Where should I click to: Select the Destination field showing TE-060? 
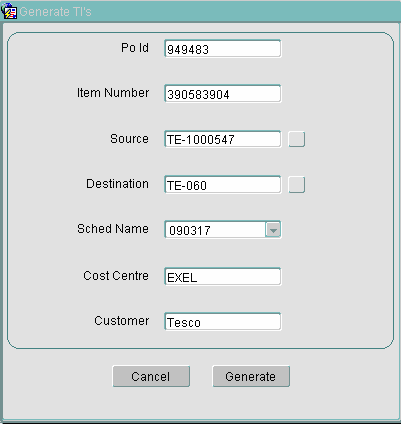[223, 185]
